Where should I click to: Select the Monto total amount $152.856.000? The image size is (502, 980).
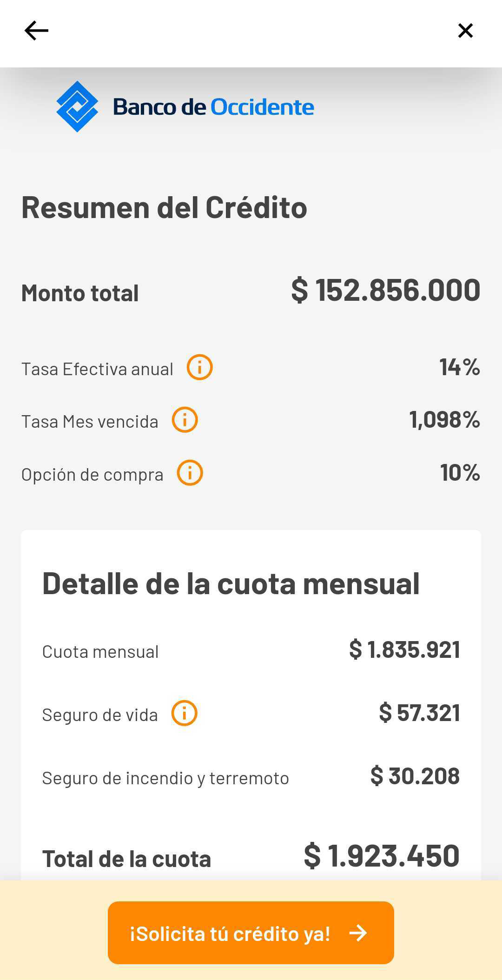(386, 290)
